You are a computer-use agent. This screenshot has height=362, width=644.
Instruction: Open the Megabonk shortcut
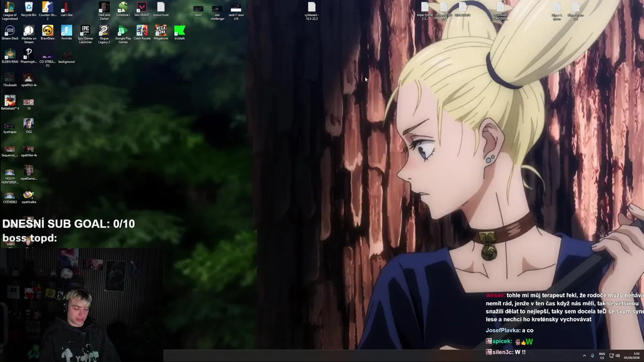[x=161, y=33]
